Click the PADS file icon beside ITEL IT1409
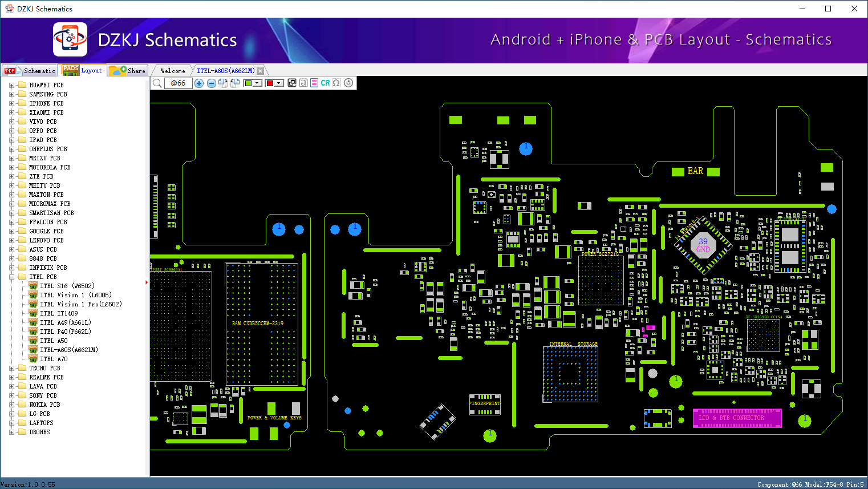Image resolution: width=868 pixels, height=489 pixels. (33, 313)
